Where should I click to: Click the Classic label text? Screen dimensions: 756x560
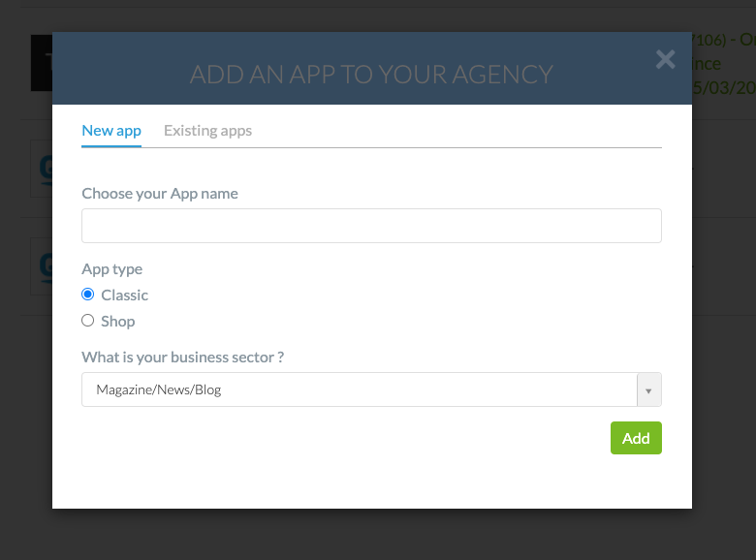pos(125,295)
